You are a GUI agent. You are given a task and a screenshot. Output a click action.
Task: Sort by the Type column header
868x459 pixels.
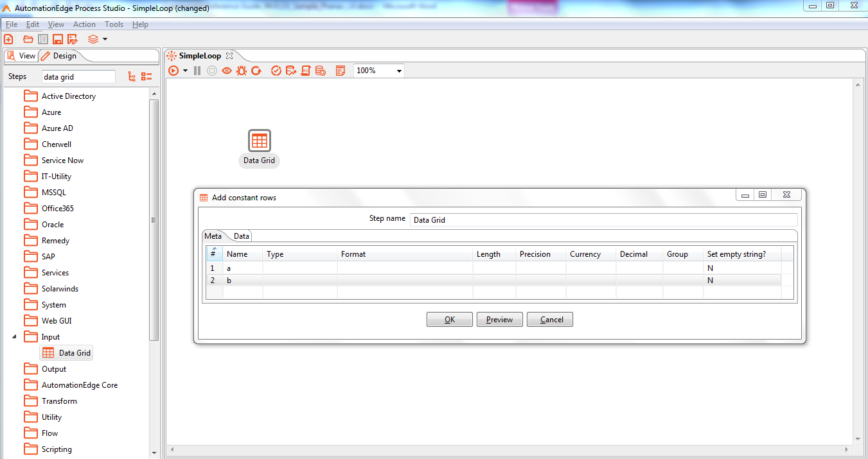coord(300,254)
